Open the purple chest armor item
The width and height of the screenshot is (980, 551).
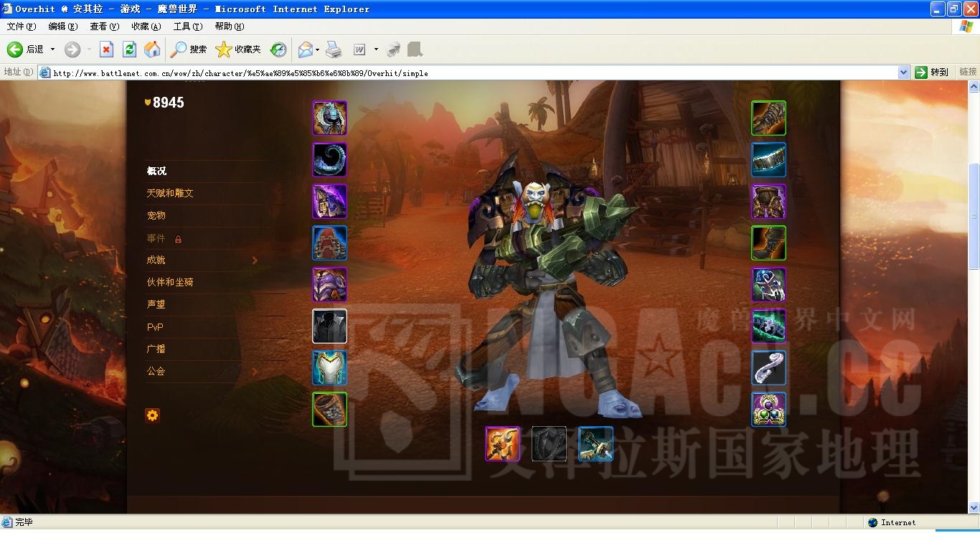tap(329, 284)
